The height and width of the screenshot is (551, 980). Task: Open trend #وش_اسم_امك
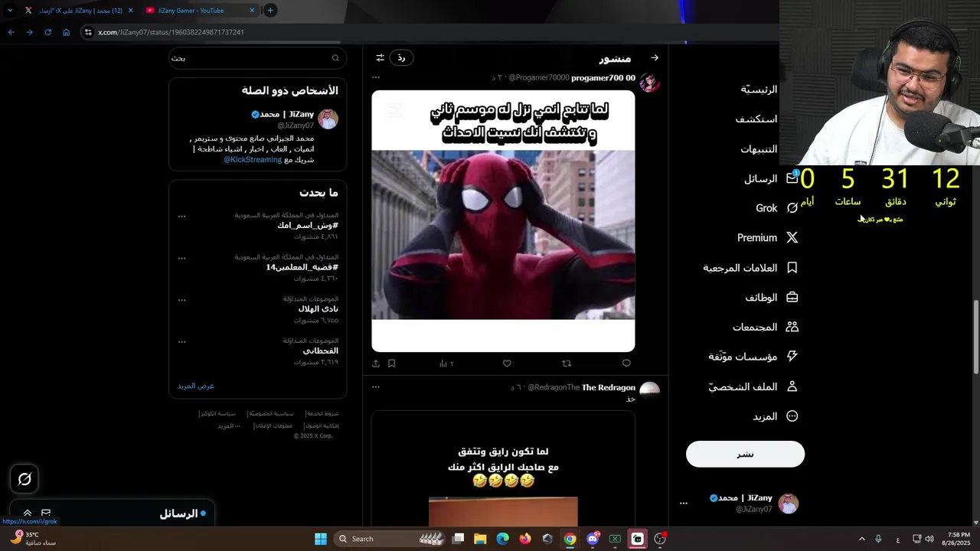point(308,226)
